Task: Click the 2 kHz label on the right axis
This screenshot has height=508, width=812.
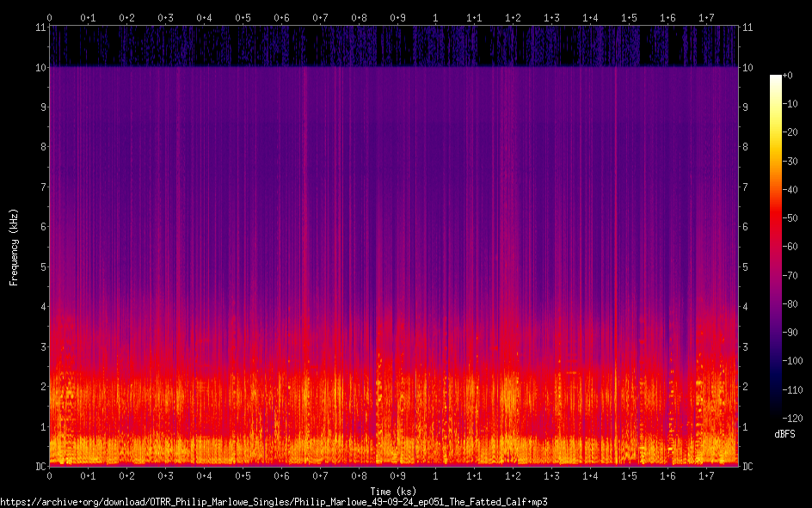Action: [x=746, y=387]
